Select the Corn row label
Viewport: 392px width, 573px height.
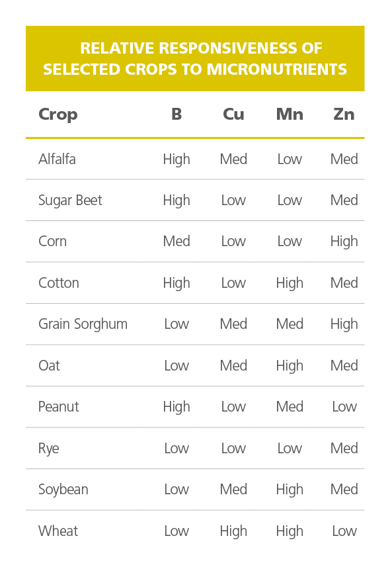[53, 242]
